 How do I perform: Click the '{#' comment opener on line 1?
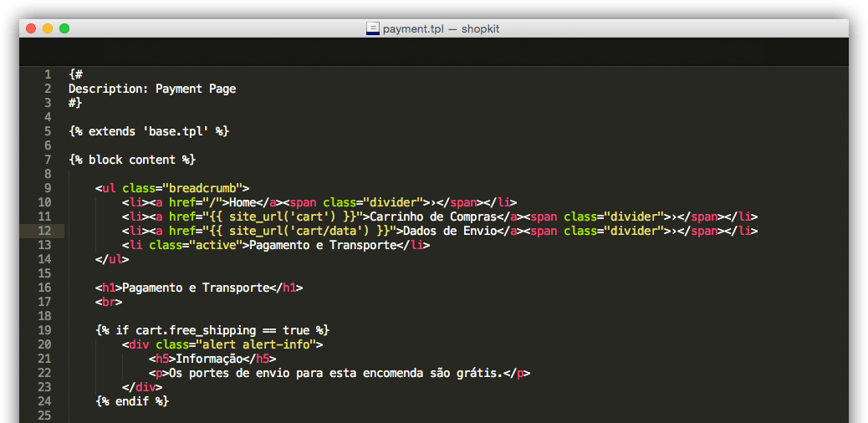tap(75, 74)
